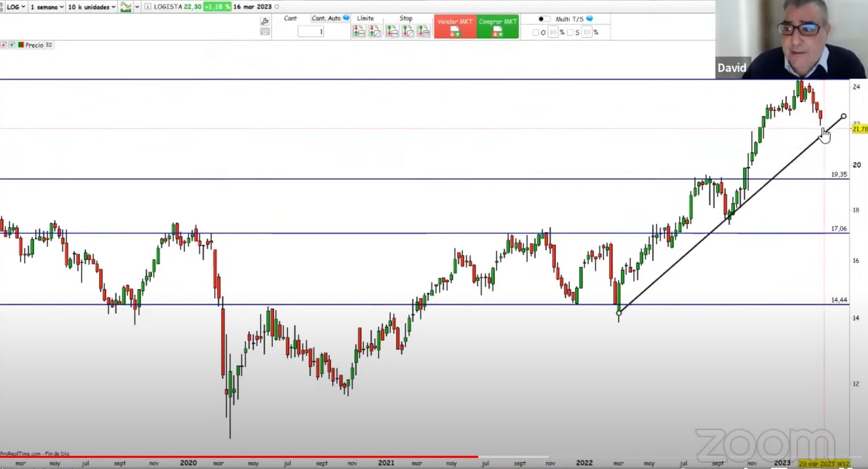The width and height of the screenshot is (868, 469).
Task: Click the red arrow icon left of Precio
Action: pos(4,45)
